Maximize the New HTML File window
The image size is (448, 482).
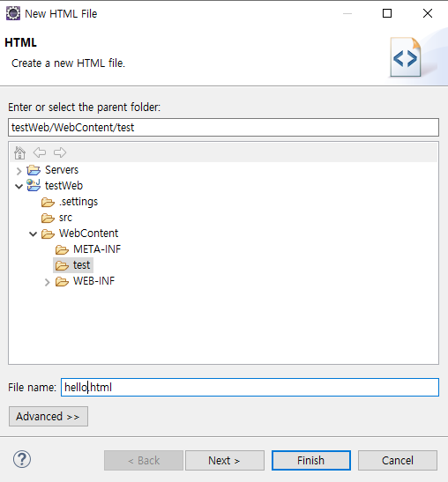387,13
